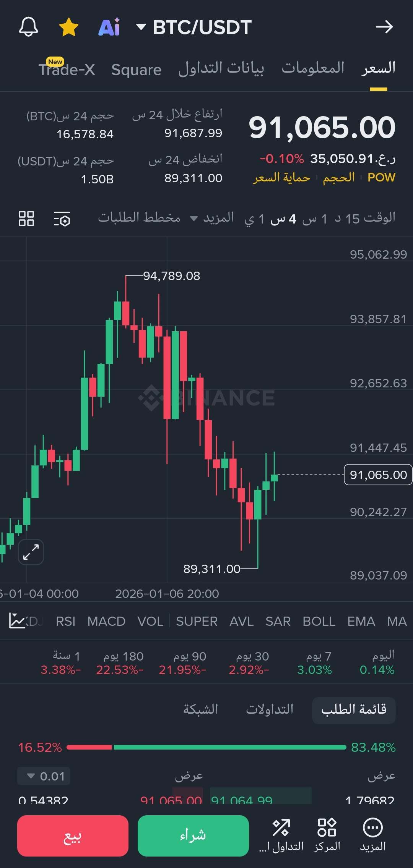Tap the buy/sell ratio bar
Screen dimensions: 413x868
[x=206, y=747]
